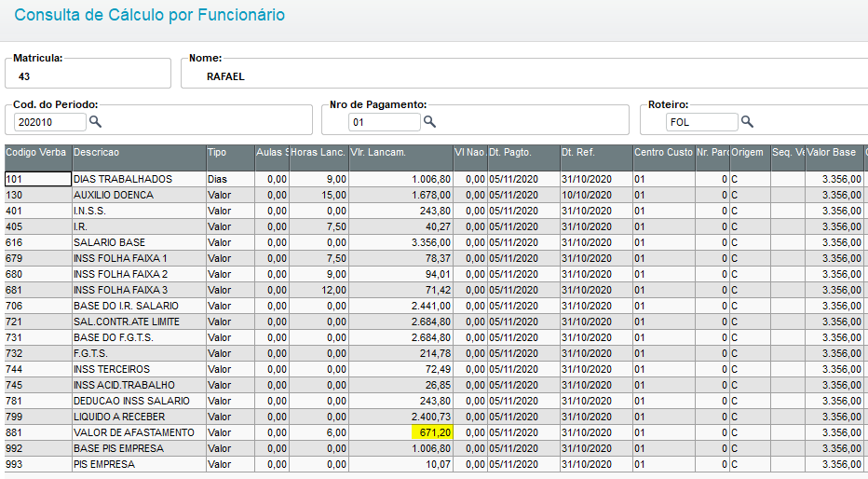
Task: Click the Dt. Pagto. column header
Action: 523,157
